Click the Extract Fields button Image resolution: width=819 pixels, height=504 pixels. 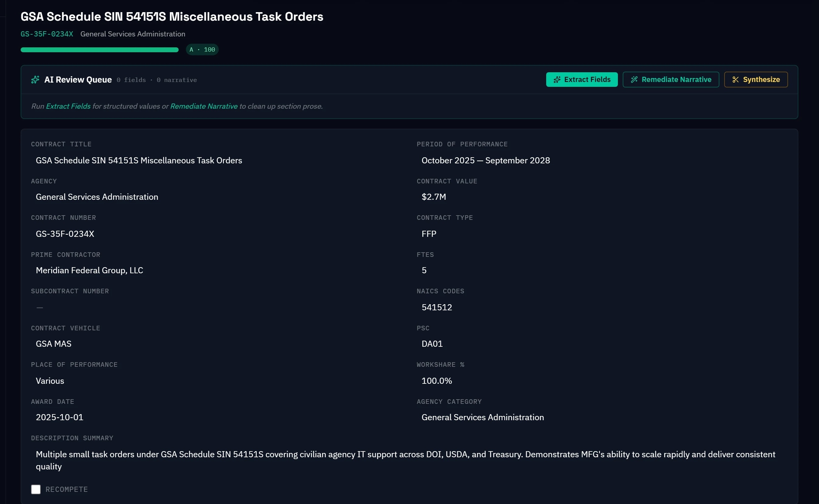(581, 80)
